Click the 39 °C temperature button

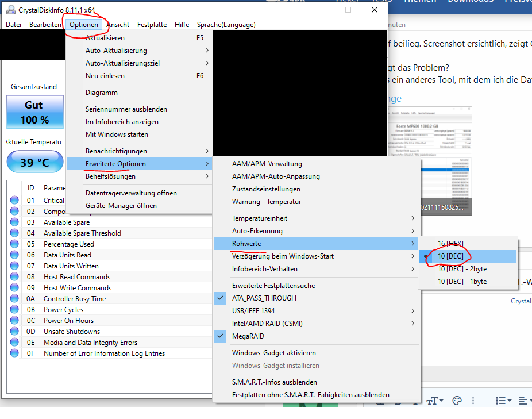[x=35, y=162]
